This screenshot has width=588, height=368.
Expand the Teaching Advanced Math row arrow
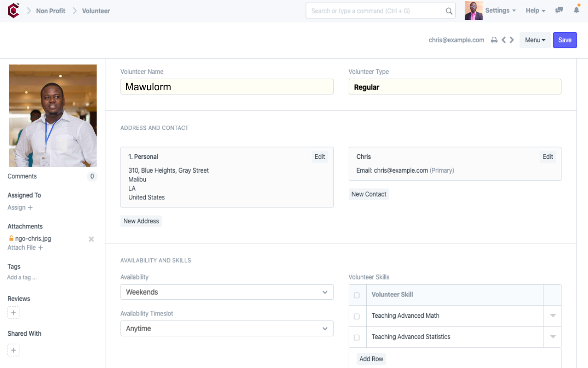point(553,316)
